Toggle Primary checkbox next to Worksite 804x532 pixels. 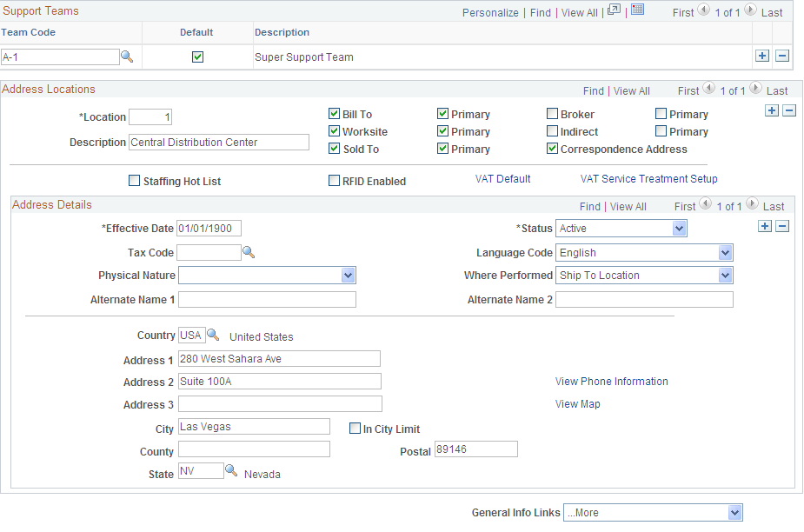click(x=443, y=130)
